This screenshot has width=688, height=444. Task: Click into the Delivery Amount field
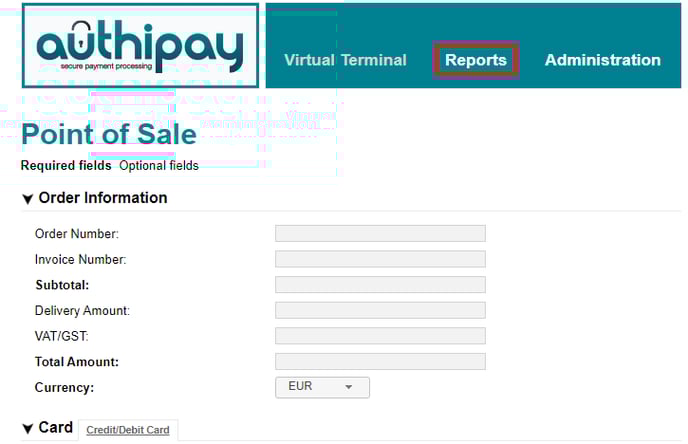click(x=380, y=310)
